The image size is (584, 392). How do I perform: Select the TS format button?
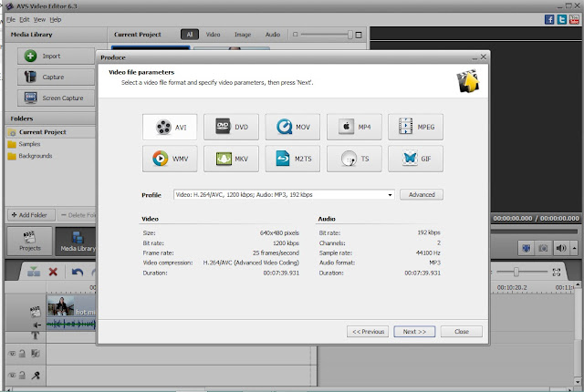354,159
